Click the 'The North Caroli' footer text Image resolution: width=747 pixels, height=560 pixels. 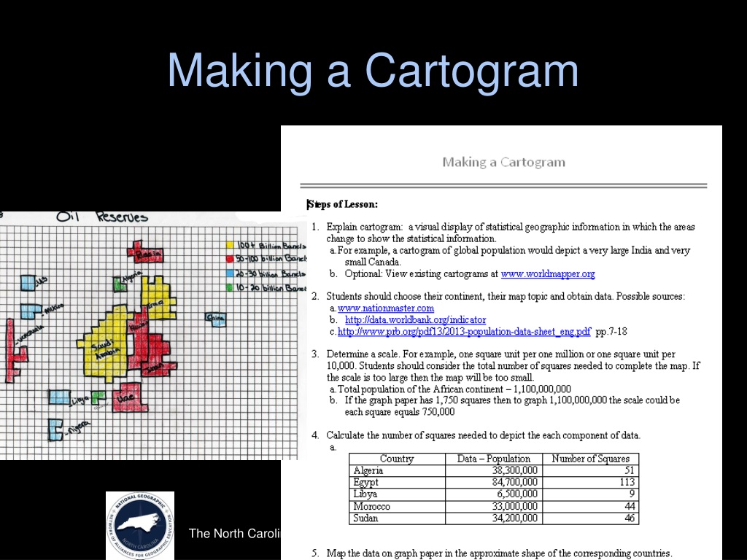tap(234, 533)
